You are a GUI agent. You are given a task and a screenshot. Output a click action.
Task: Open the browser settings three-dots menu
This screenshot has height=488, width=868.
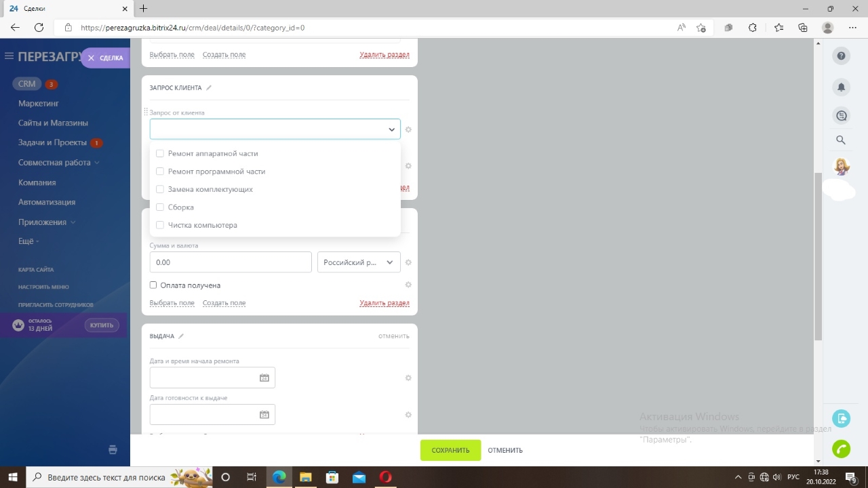click(x=852, y=28)
